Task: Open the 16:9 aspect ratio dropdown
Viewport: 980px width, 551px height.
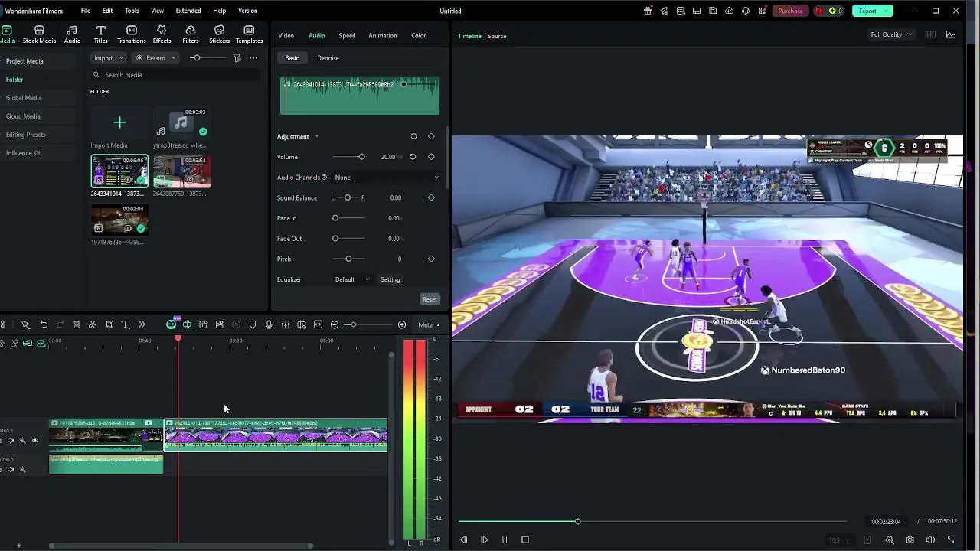Action: pos(839,540)
